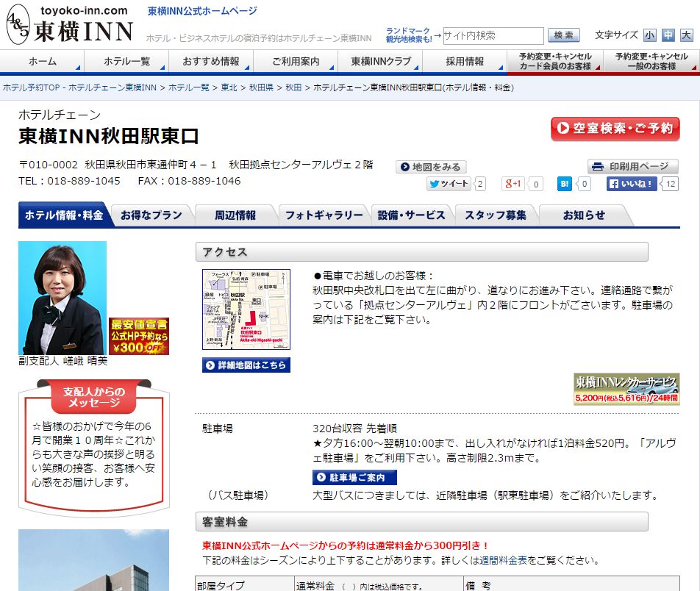Switch to the お知らせ tab

(x=584, y=215)
